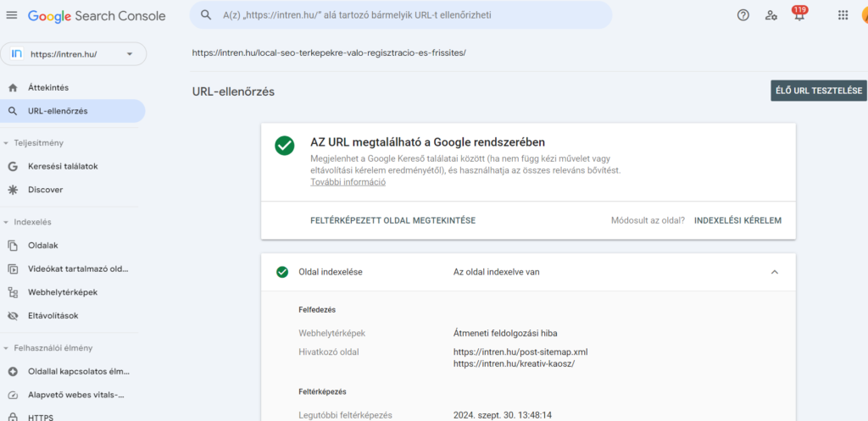Open notifications bell with 119 badge
The height and width of the screenshot is (421, 868).
(798, 14)
